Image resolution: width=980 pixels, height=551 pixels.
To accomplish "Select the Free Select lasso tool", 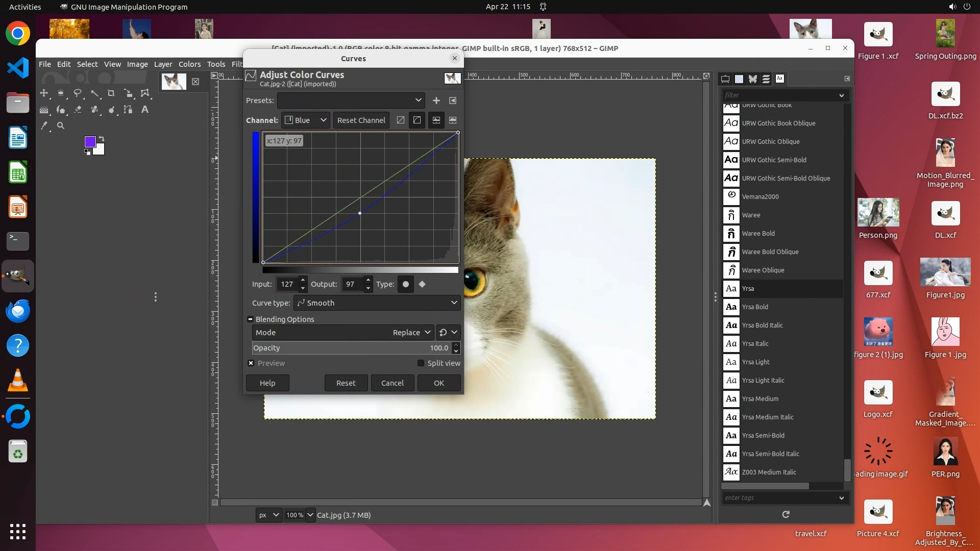I will tap(78, 93).
